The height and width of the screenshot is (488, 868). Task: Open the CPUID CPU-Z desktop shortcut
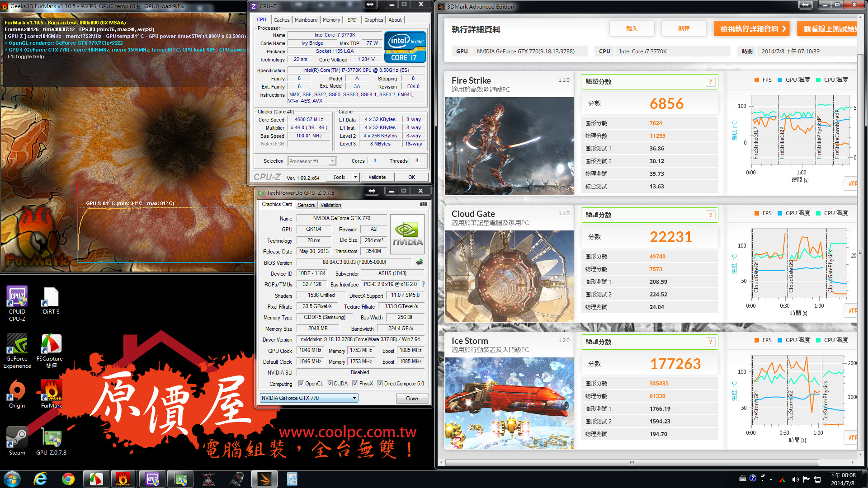pos(17,303)
